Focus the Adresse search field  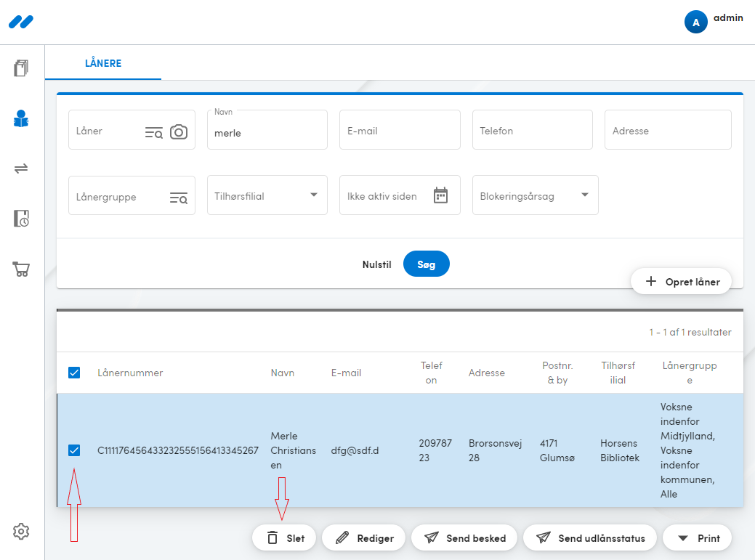[x=668, y=130]
